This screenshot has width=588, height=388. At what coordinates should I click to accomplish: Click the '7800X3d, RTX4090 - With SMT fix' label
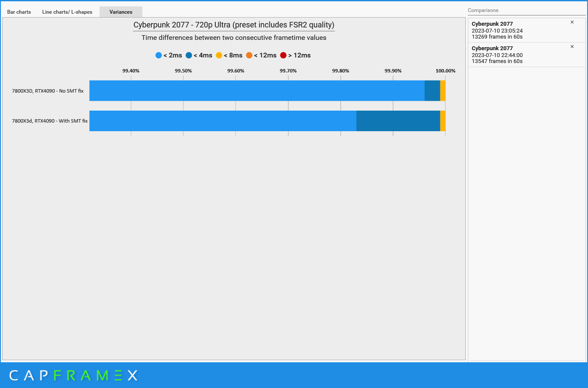(50, 121)
